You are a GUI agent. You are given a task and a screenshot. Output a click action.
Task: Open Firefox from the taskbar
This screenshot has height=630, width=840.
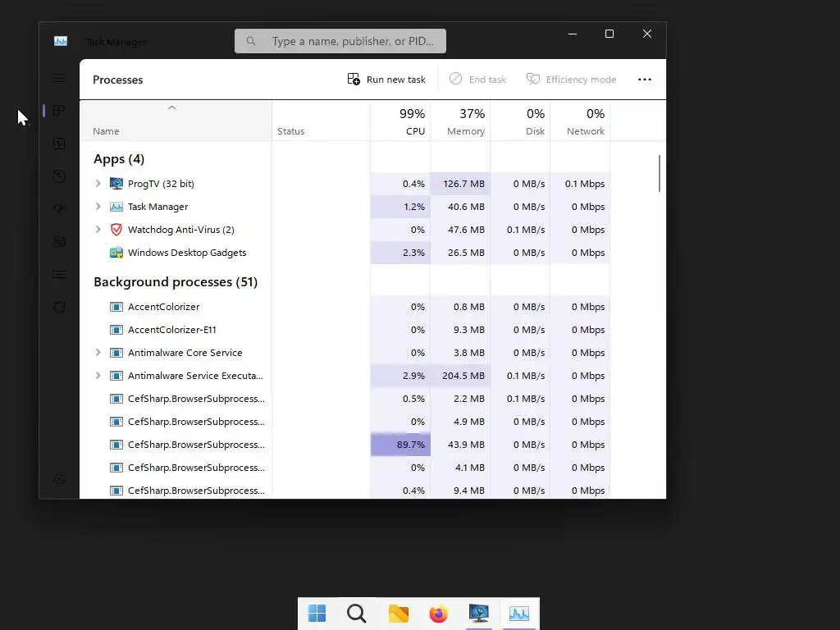(438, 614)
